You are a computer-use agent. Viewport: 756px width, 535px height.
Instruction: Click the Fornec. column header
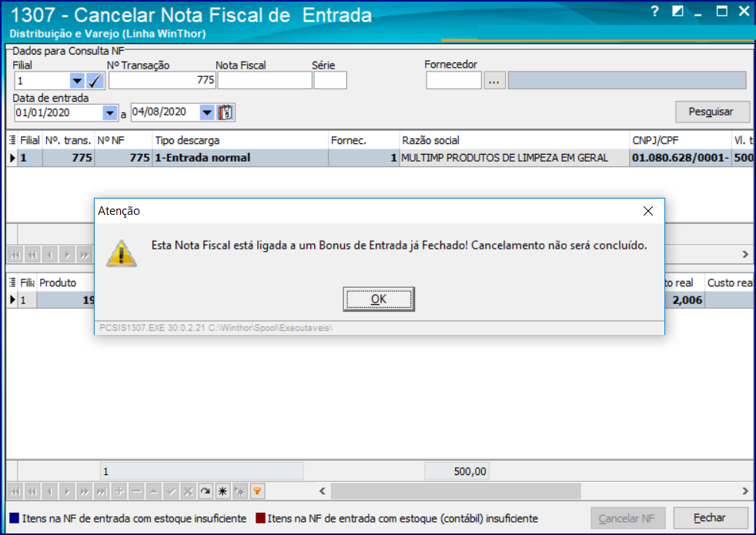pyautogui.click(x=363, y=140)
